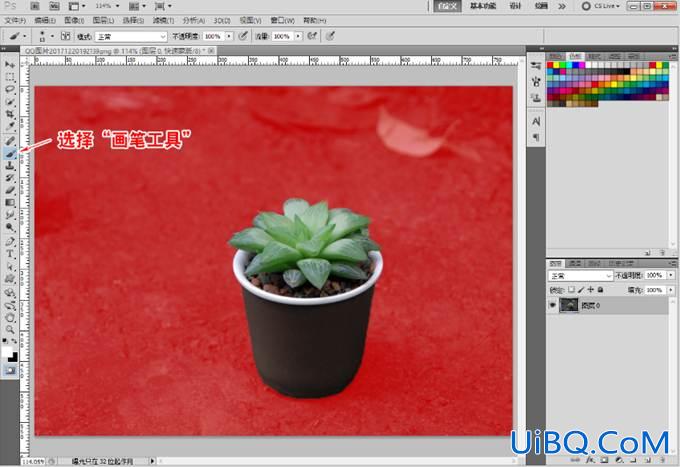Launch Mini Bridge from the application bar
The image size is (680, 467).
(54, 6)
